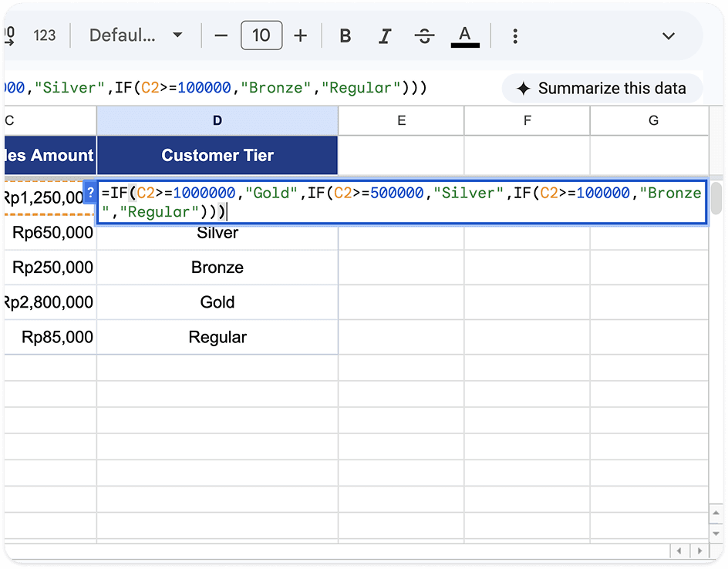Increase font size with plus button
Screen dimensions: 728x569
click(301, 35)
